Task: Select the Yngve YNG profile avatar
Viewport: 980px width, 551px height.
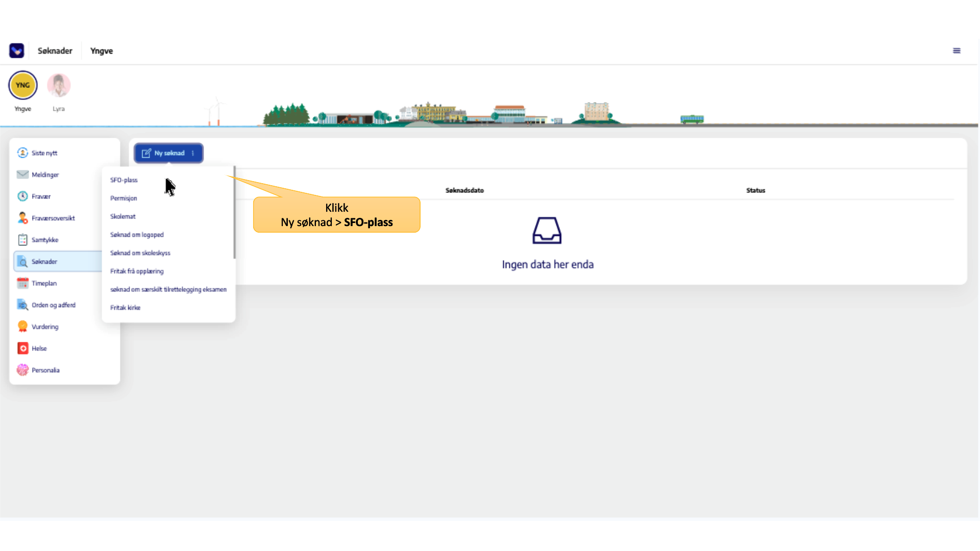Action: pyautogui.click(x=23, y=85)
